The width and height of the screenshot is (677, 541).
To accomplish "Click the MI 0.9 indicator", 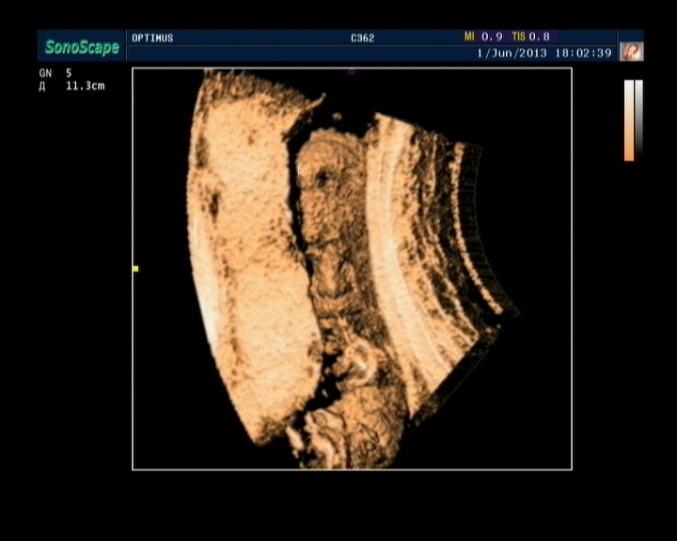I will point(484,37).
